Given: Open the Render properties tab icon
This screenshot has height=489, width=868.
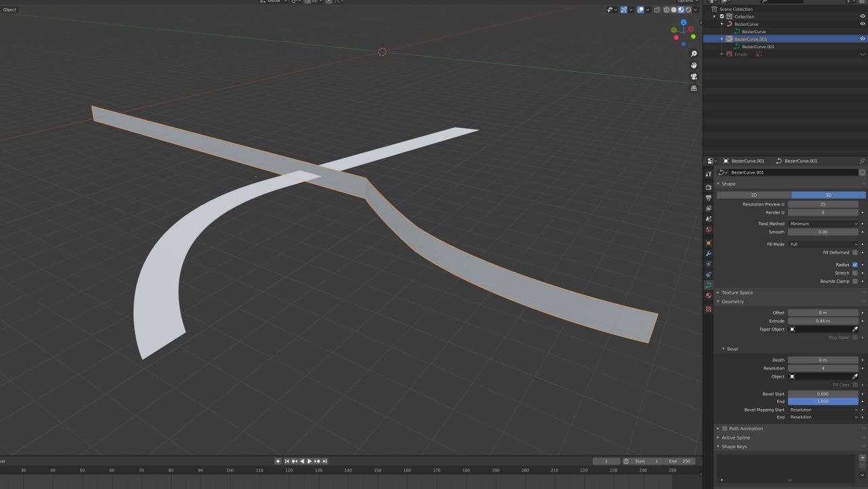Looking at the screenshot, I should coord(709,187).
